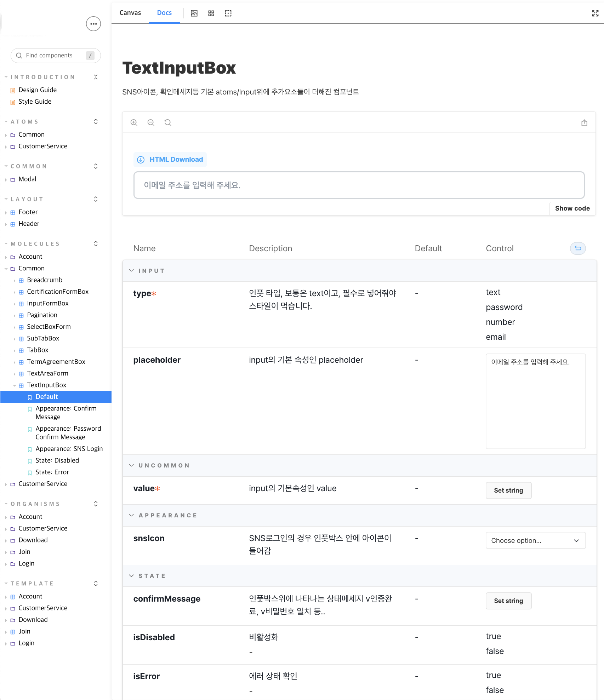Click the HTML Download button

pos(170,160)
